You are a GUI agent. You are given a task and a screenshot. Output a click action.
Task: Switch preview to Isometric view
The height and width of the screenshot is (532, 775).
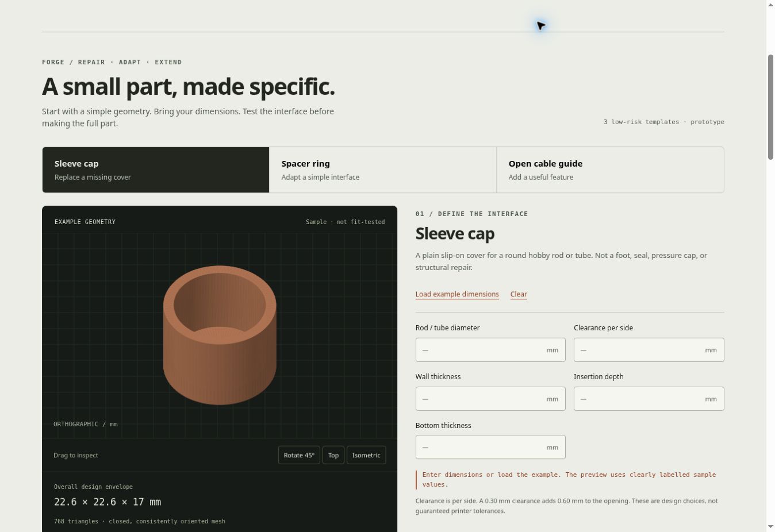[x=366, y=455]
